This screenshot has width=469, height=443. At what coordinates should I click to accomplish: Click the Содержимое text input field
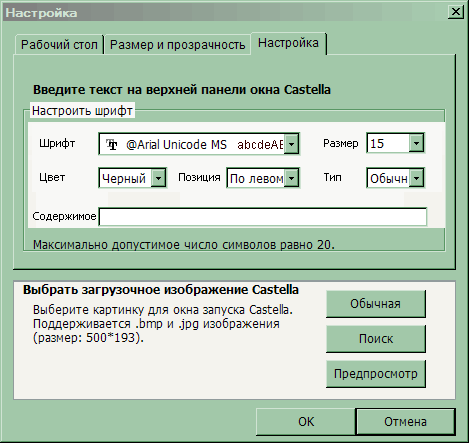[x=263, y=217]
